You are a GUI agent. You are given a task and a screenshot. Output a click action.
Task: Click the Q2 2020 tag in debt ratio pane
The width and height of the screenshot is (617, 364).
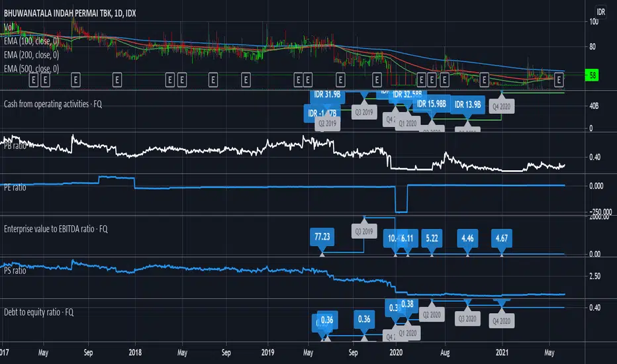point(432,315)
